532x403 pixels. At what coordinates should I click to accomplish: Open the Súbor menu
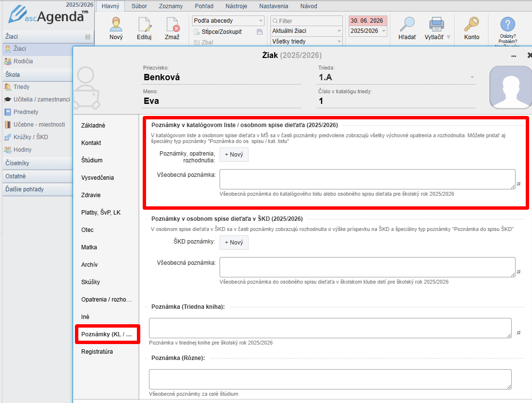click(x=139, y=6)
